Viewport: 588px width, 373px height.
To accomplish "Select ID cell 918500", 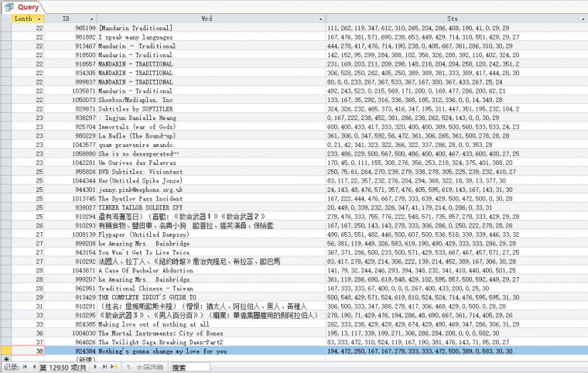I will coord(70,55).
